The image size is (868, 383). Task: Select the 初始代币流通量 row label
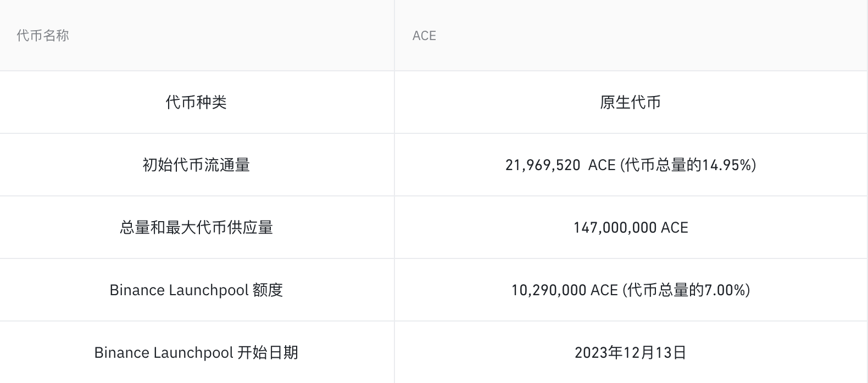coord(196,165)
